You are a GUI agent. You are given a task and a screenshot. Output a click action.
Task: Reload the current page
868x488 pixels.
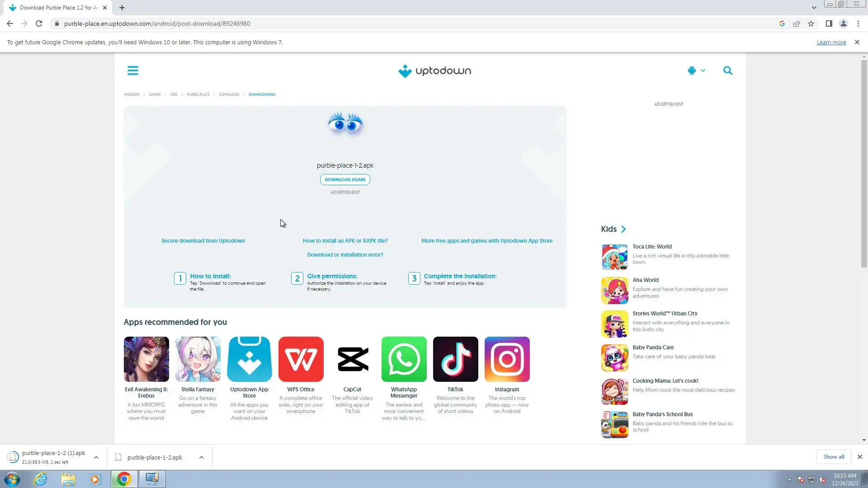tap(39, 23)
